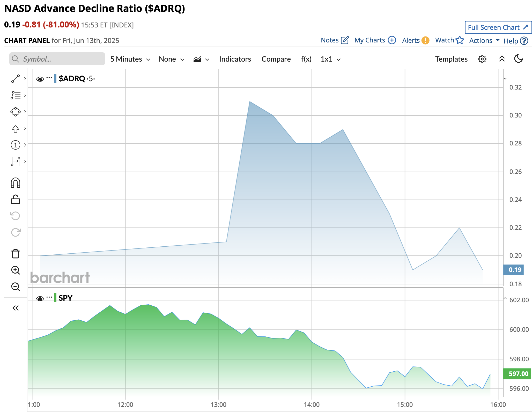Image resolution: width=532 pixels, height=412 pixels.
Task: Toggle $ADRQ series visibility eye
Action: pos(40,79)
